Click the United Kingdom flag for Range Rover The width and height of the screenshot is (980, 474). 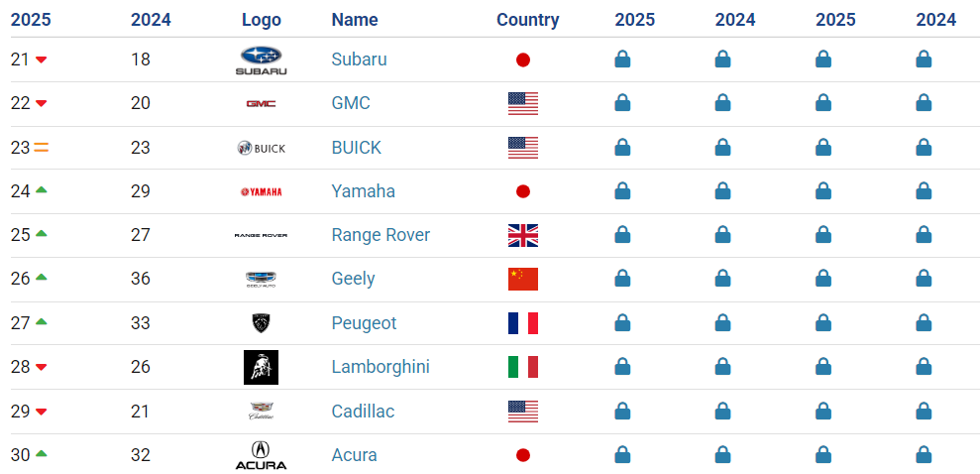523,235
